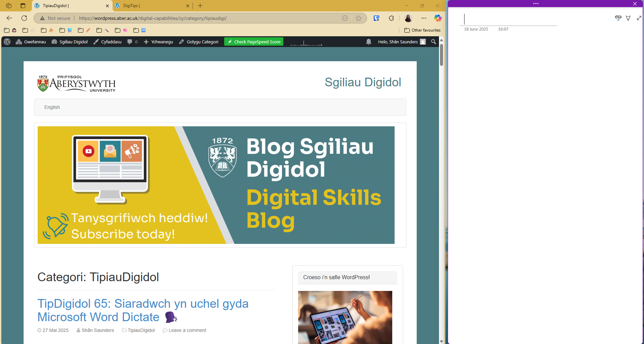This screenshot has height=344, width=644.
Task: Open the link notes dropdown in OneNote
Action: [618, 18]
